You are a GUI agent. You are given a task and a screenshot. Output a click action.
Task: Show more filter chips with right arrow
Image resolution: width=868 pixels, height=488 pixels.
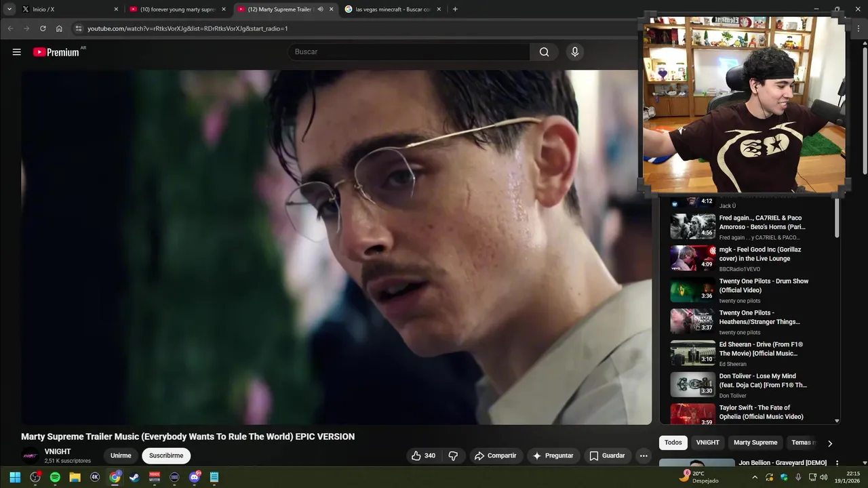[x=829, y=443]
